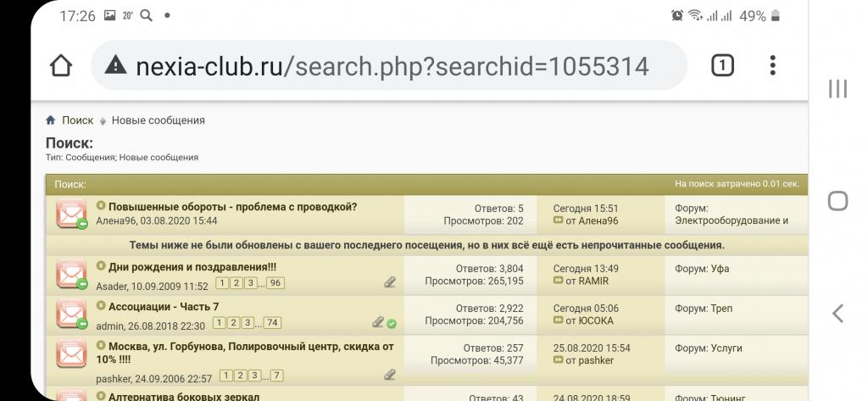Open the Уфа forum link
The height and width of the screenshot is (401, 868).
click(720, 269)
